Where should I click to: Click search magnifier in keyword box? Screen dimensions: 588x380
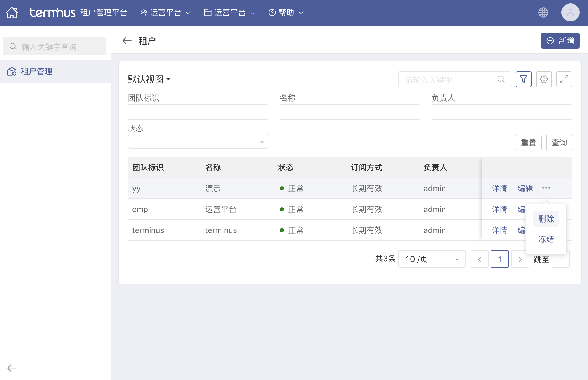[x=501, y=79]
